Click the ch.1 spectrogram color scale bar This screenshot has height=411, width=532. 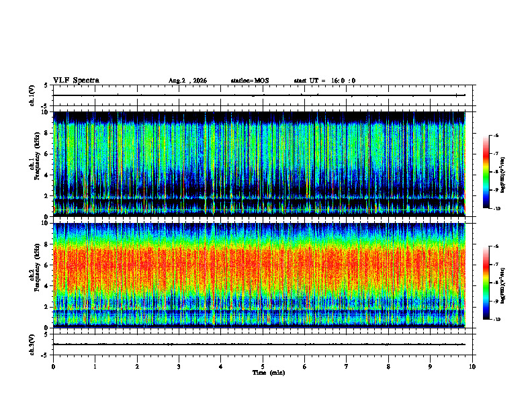point(486,172)
